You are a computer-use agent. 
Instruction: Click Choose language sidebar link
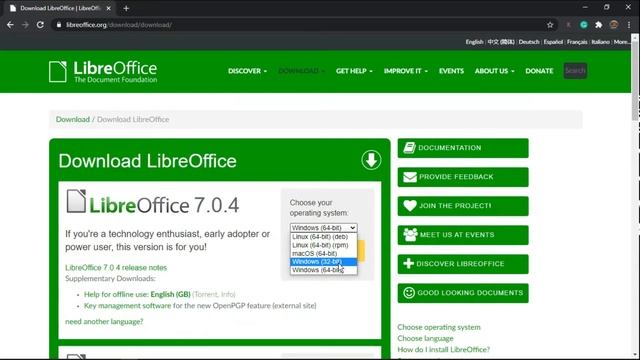click(425, 338)
